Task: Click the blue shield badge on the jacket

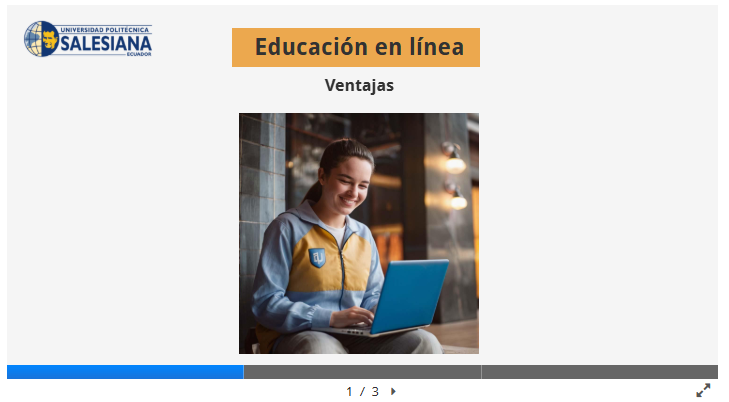Action: [x=318, y=258]
